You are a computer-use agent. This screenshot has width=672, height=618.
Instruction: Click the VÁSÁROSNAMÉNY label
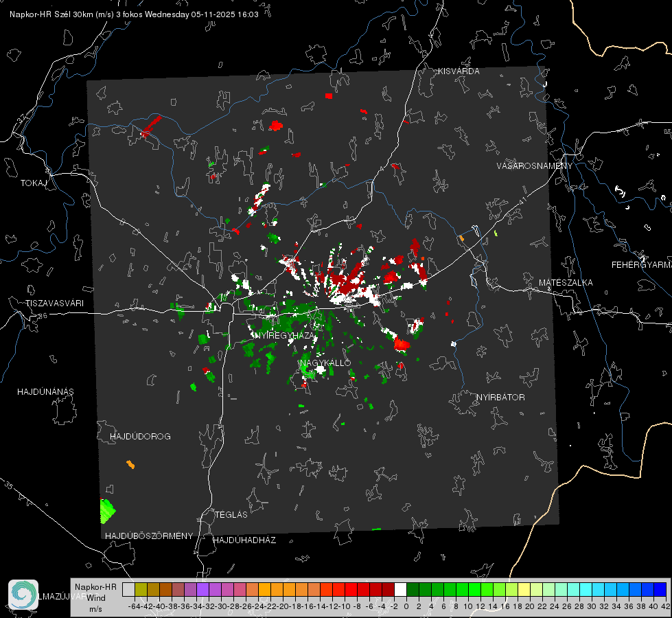pyautogui.click(x=535, y=166)
